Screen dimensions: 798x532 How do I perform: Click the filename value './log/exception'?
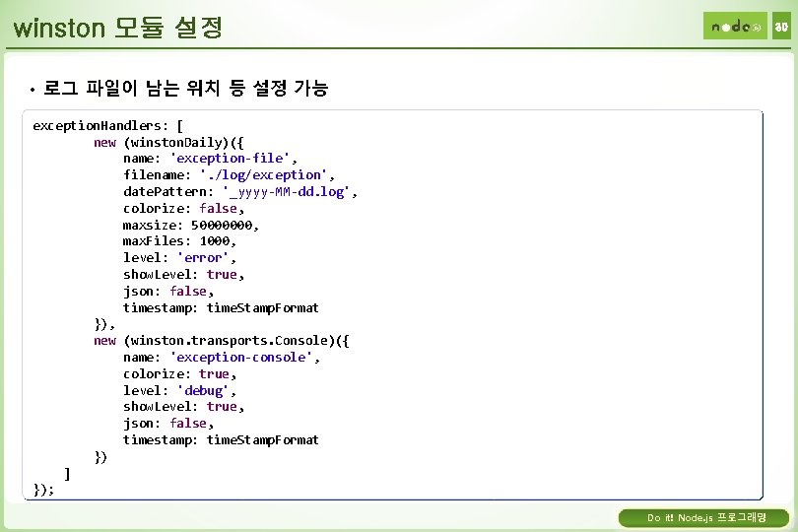(x=263, y=175)
